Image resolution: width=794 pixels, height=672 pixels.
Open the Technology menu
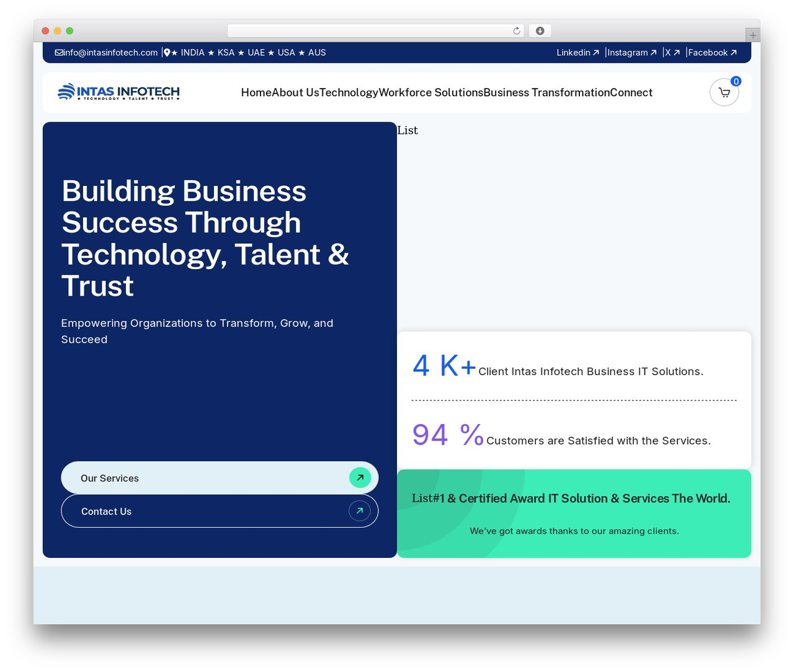349,92
